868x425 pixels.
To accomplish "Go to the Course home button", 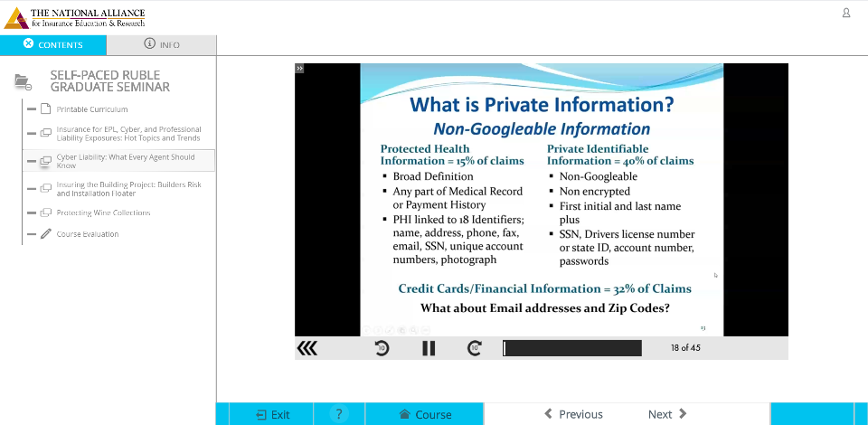I will click(425, 414).
